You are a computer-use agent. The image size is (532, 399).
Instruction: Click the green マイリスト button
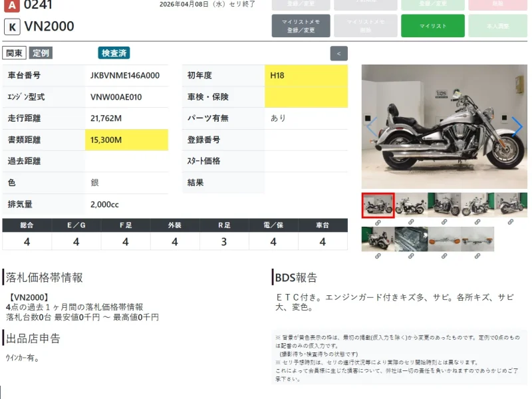pyautogui.click(x=433, y=26)
